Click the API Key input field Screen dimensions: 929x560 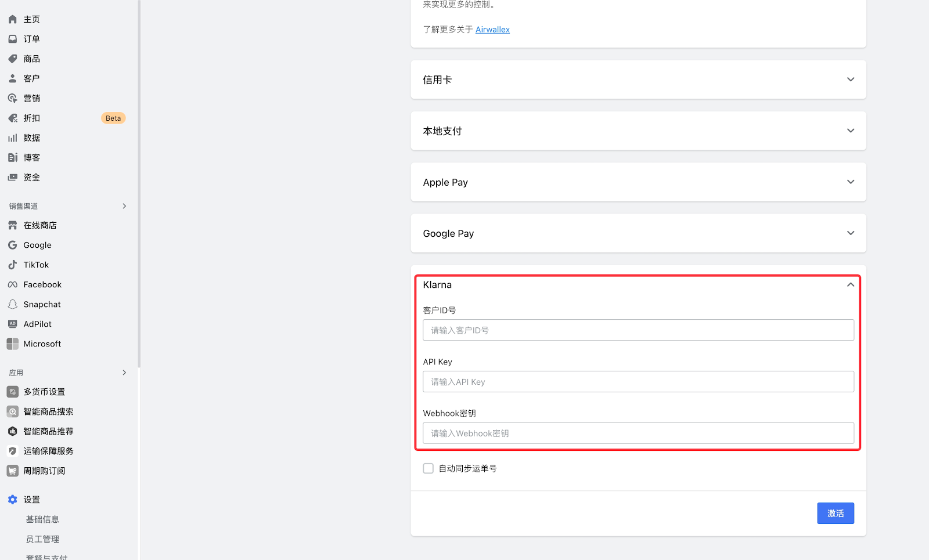[x=638, y=382]
